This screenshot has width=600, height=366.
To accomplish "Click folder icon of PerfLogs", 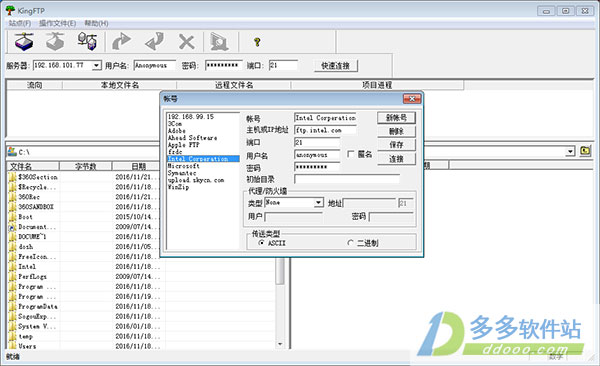I will pyautogui.click(x=12, y=276).
